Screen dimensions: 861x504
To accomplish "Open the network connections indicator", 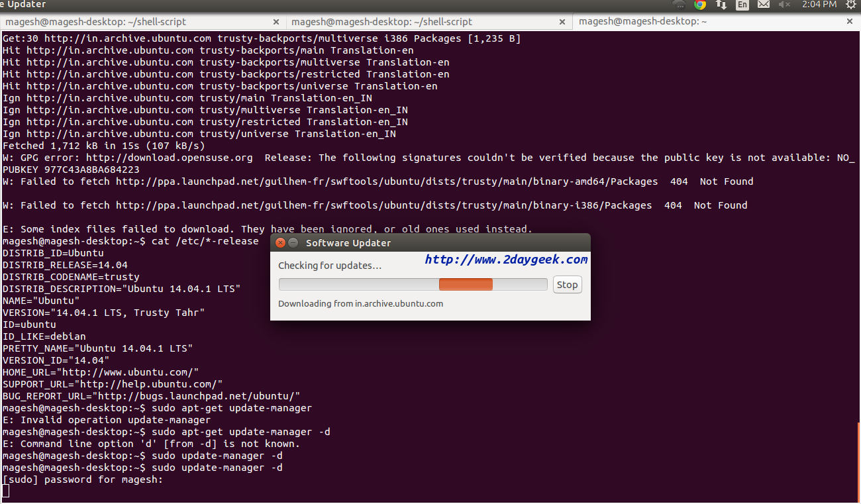I will click(721, 5).
